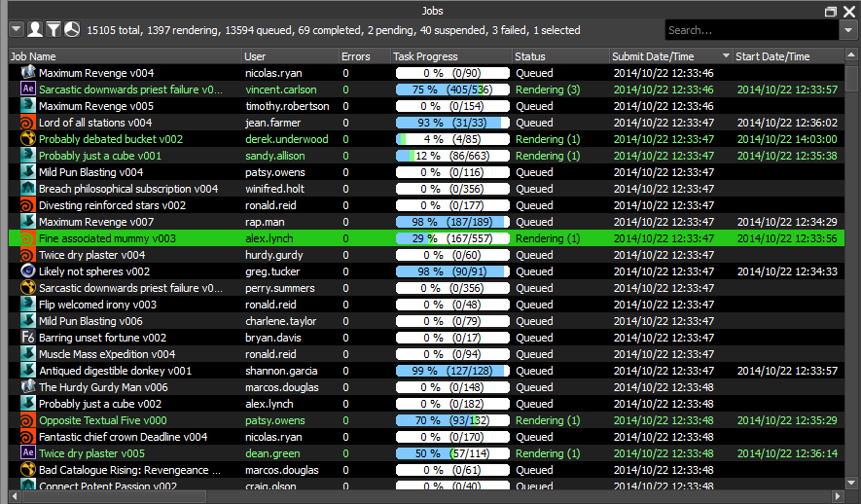Open the pie chart statistics icon

tap(72, 29)
